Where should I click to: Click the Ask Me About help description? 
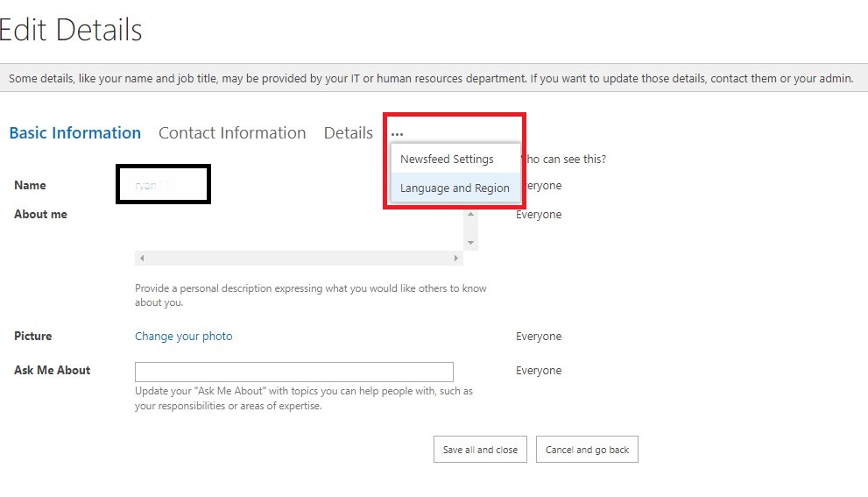point(304,398)
